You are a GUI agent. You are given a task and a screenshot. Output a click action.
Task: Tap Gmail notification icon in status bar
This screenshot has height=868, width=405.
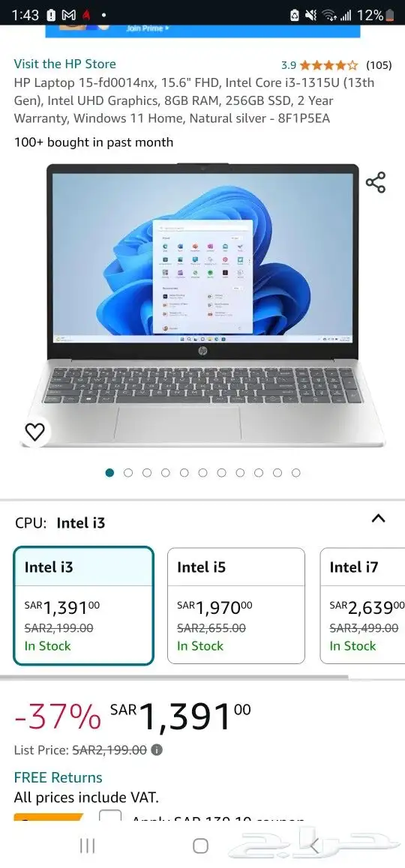[69, 16]
